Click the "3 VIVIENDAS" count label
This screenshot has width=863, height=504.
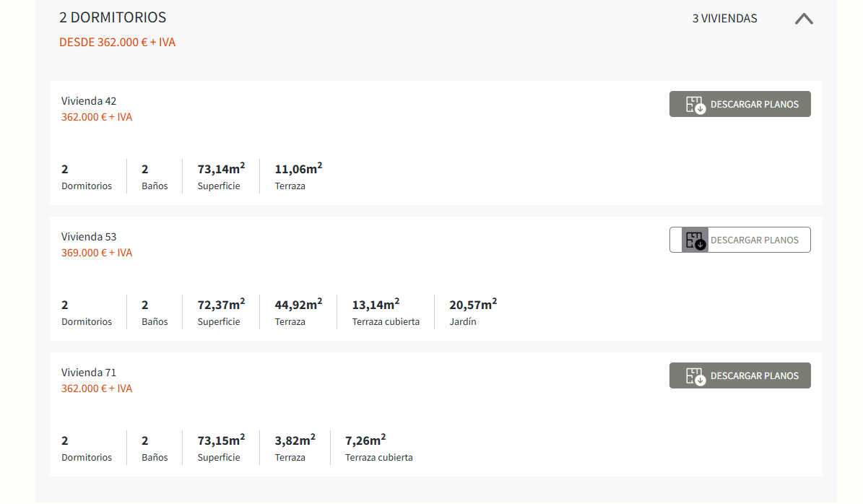(724, 19)
